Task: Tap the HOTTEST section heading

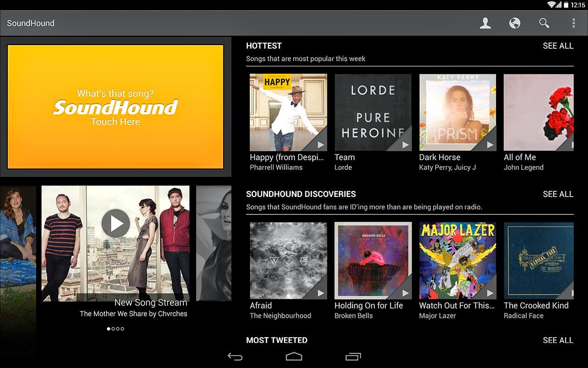Action: tap(264, 46)
